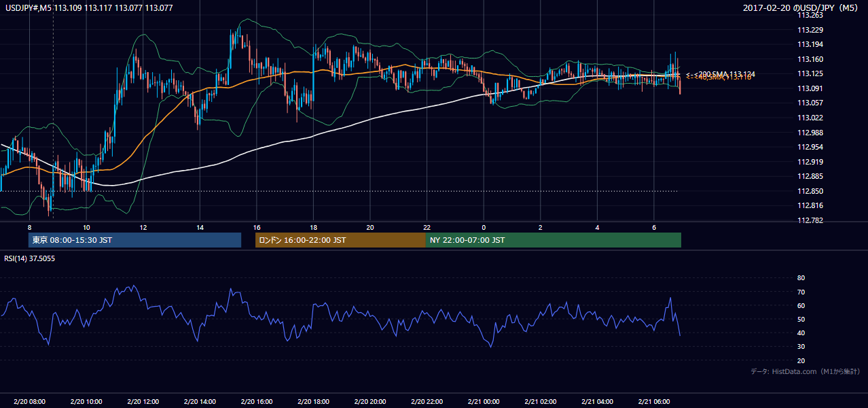
Task: Click the 113.057 price axis label
Action: click(810, 103)
